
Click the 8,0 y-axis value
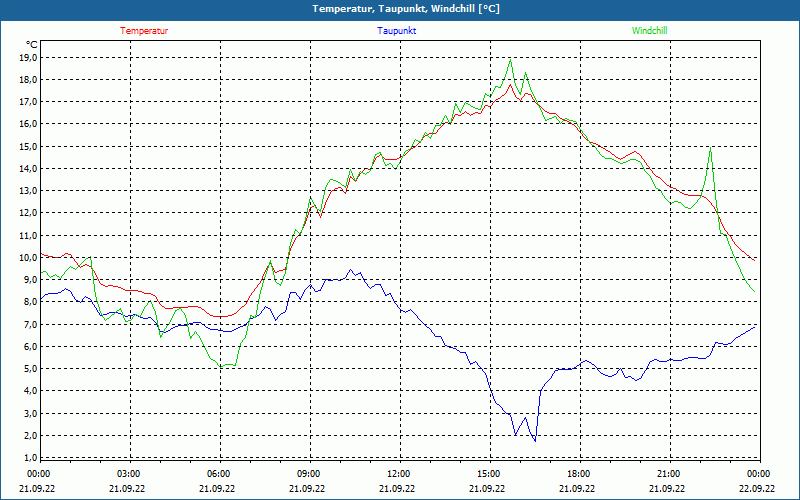(x=30, y=302)
